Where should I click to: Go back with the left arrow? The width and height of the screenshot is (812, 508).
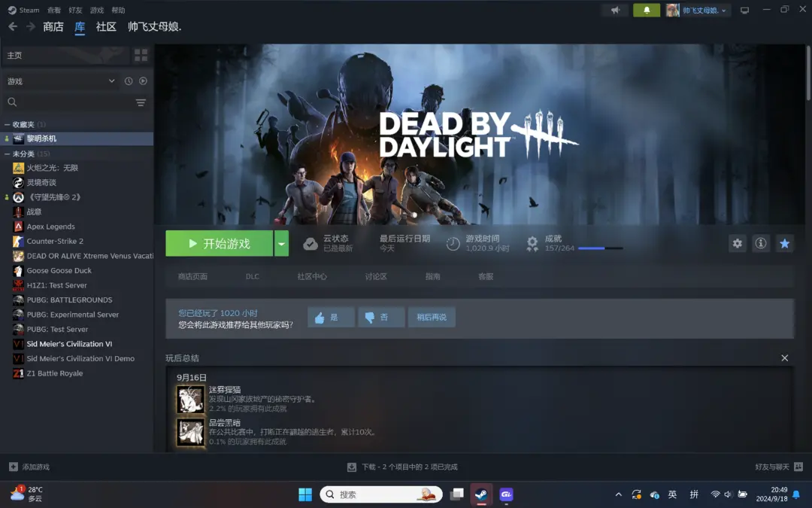pyautogui.click(x=13, y=26)
